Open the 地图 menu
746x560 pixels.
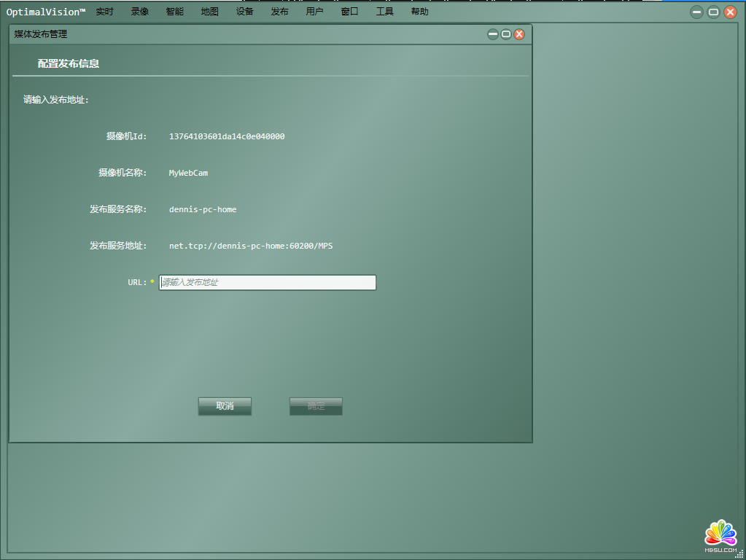(210, 12)
